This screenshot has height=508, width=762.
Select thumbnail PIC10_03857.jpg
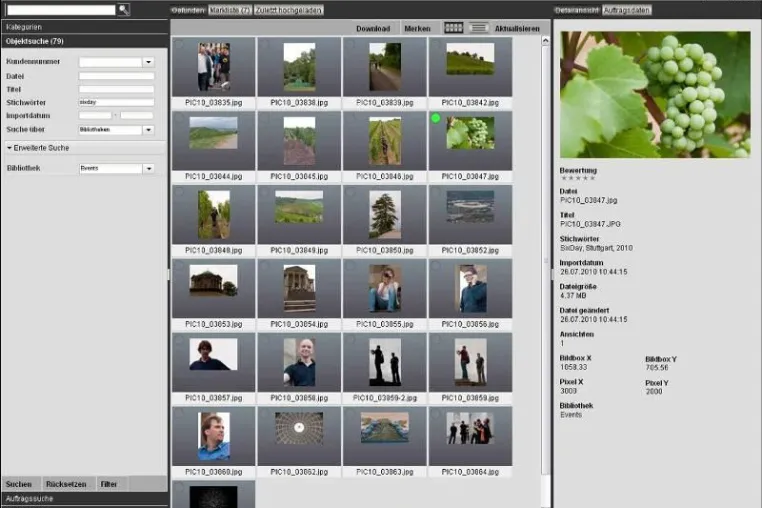click(x=214, y=363)
